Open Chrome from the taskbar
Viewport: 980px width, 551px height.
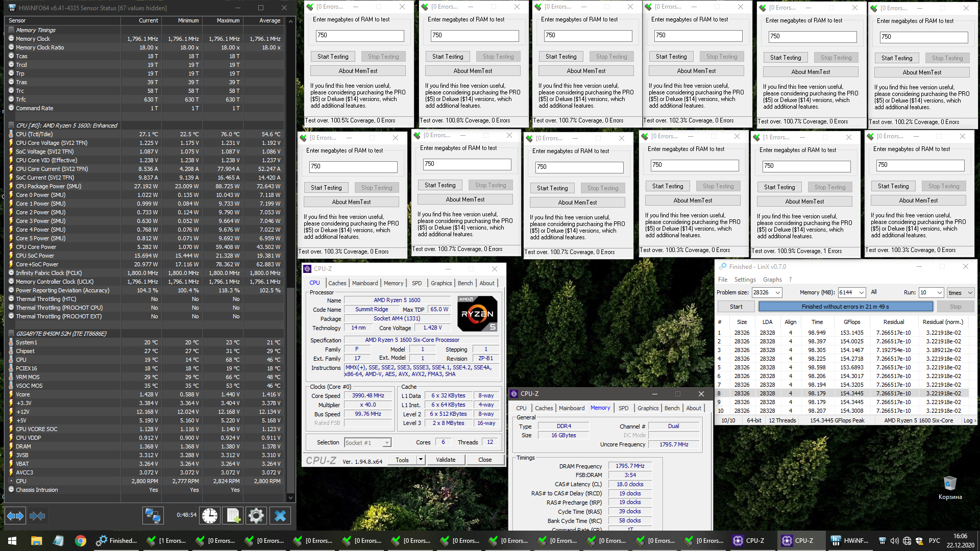(x=80, y=541)
